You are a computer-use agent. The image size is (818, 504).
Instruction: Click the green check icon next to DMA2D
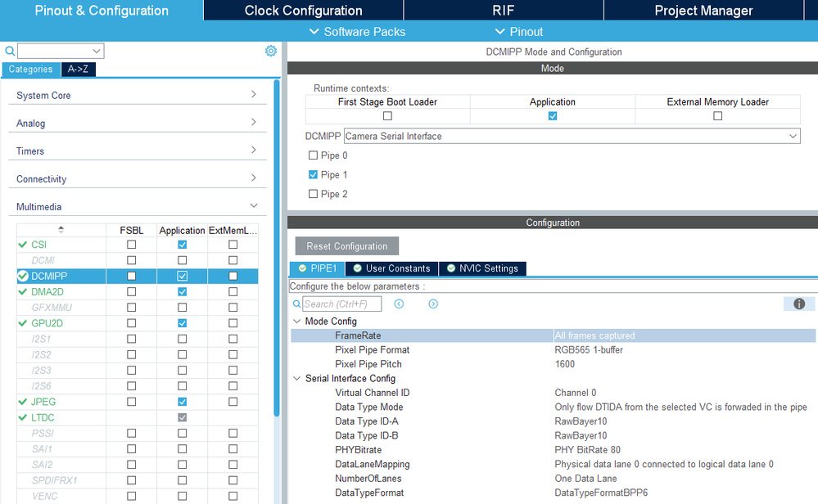click(22, 292)
